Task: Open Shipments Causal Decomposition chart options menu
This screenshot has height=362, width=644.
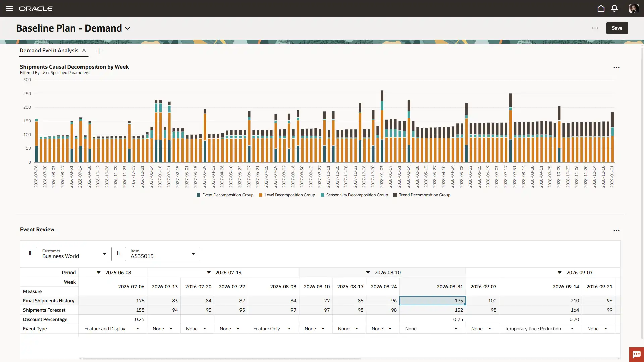Action: click(x=616, y=68)
